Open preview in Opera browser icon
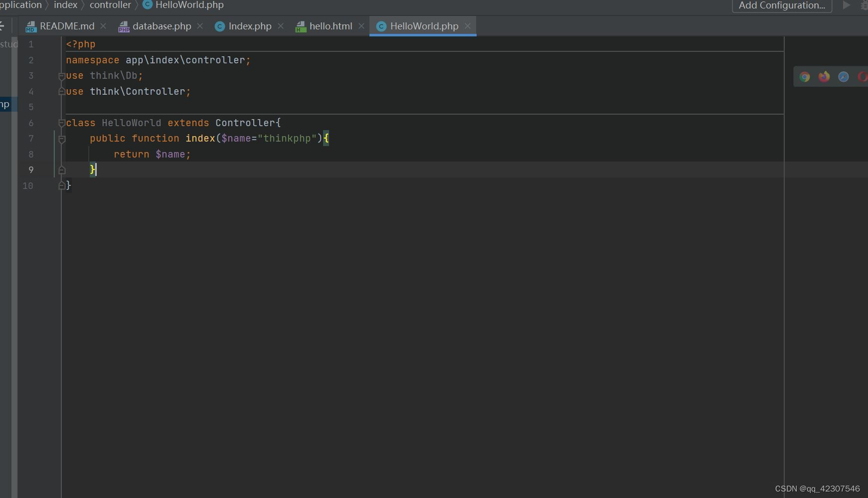Screen dimensions: 868x498 863,77
